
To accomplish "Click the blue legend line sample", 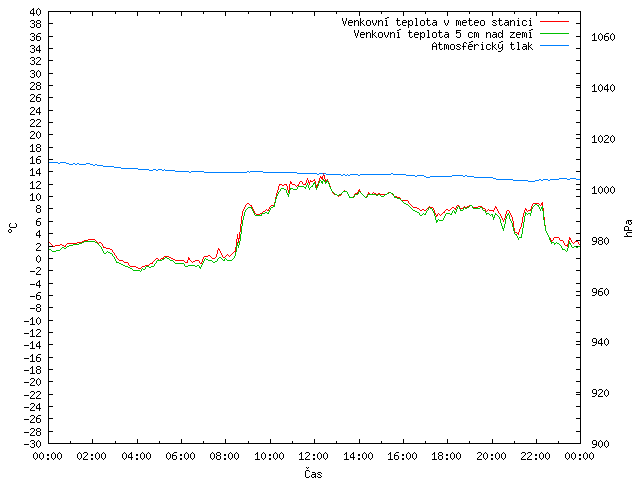I will pos(554,46).
